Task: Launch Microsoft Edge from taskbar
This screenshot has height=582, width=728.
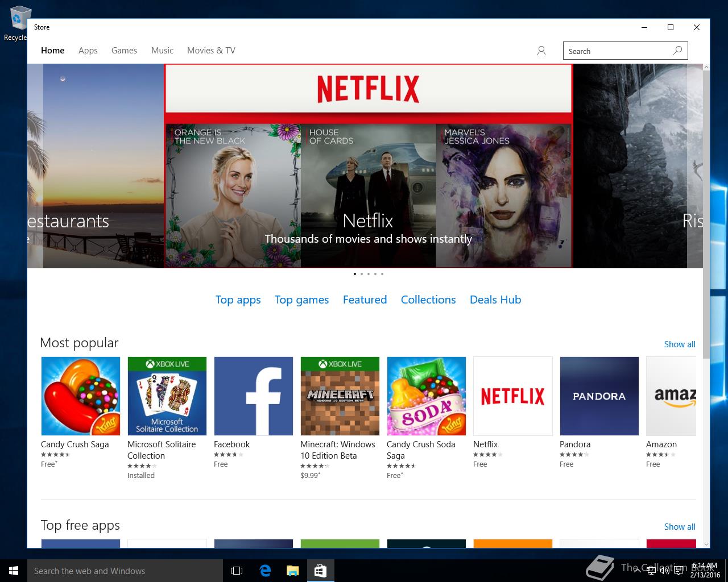Action: click(265, 571)
